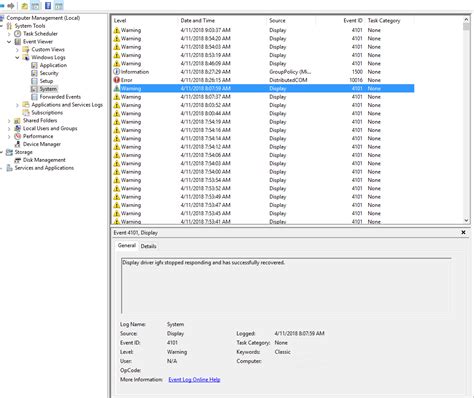
Task: Expand the Local Users and Groups node
Action: click(9, 129)
